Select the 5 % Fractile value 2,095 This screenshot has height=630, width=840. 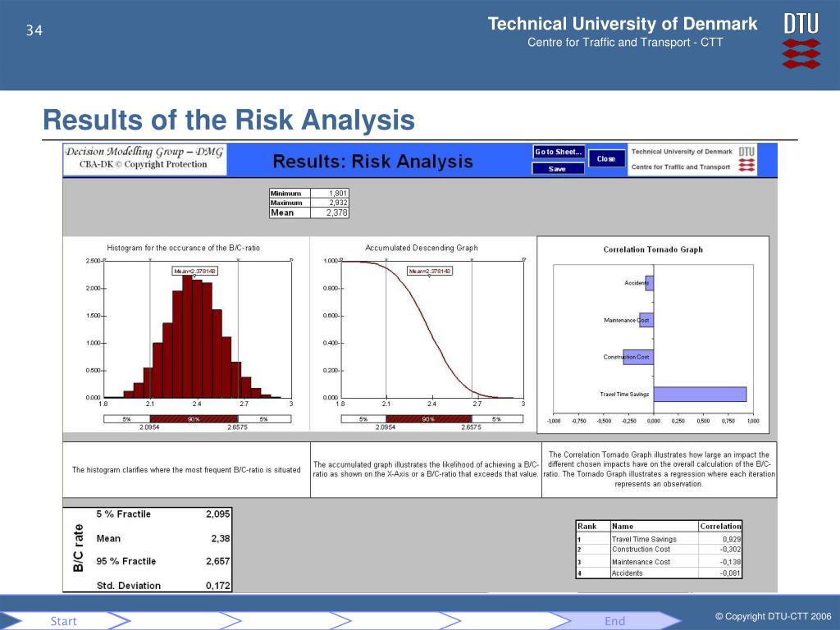(217, 514)
